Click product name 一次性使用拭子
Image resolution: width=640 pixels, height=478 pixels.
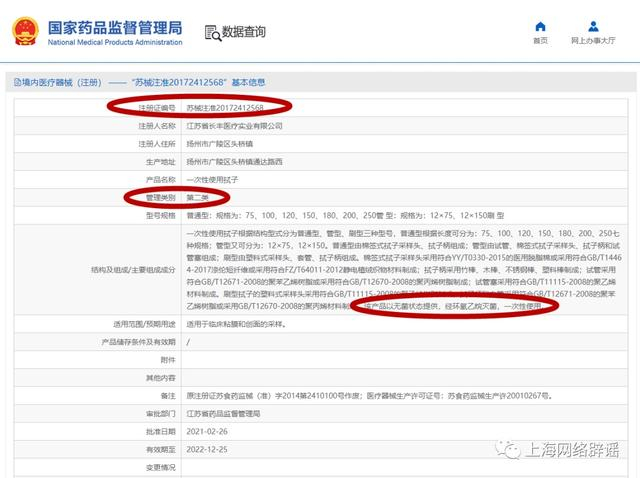click(x=212, y=180)
